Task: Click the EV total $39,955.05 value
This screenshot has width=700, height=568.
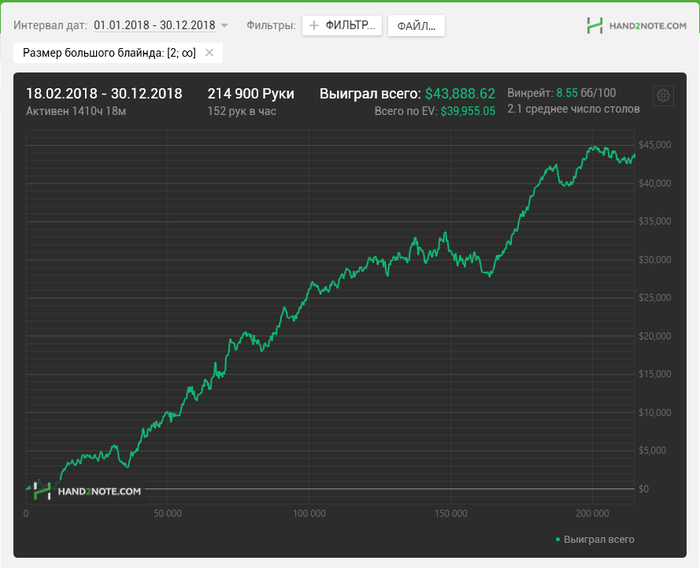Action: (x=468, y=111)
